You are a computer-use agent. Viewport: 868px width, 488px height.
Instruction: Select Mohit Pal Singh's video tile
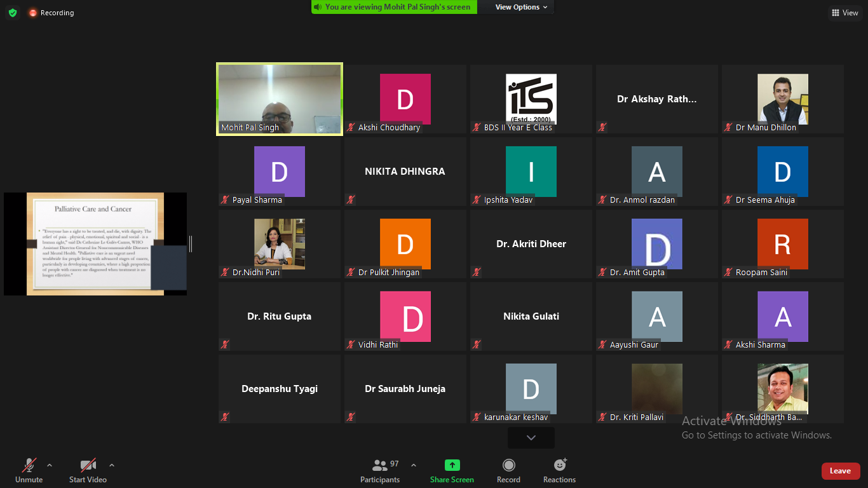click(x=280, y=99)
